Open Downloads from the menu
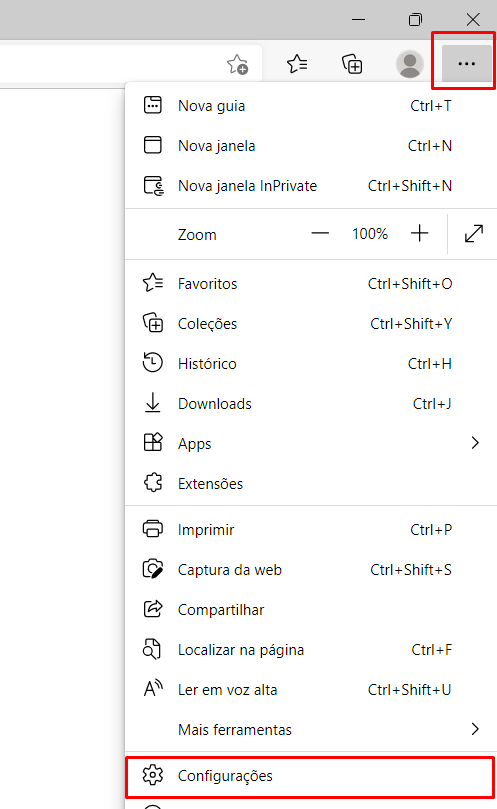The height and width of the screenshot is (809, 497). pyautogui.click(x=311, y=403)
